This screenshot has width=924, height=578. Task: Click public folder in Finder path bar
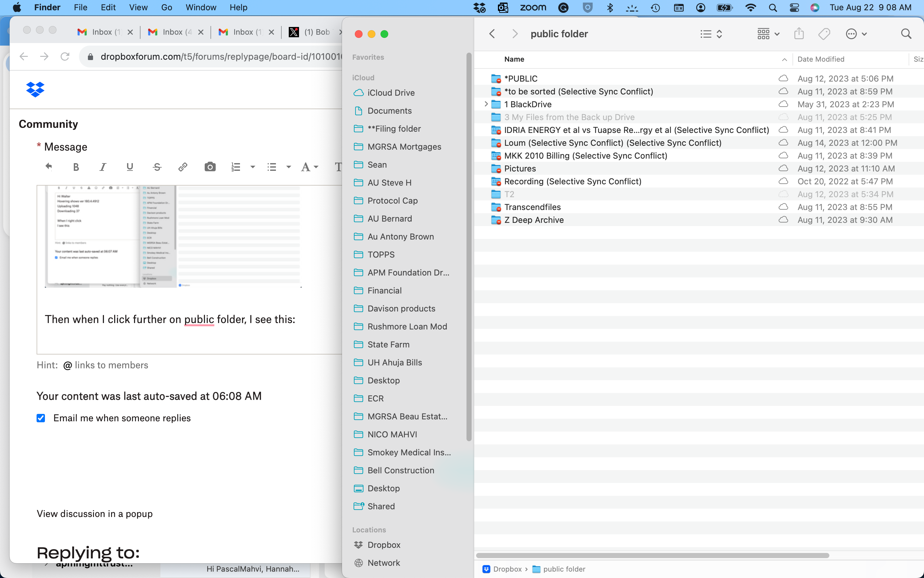pyautogui.click(x=559, y=569)
